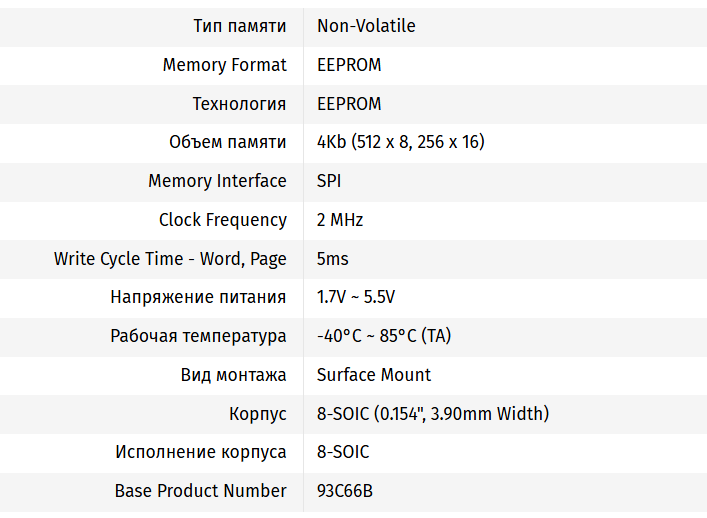Click the 'Технология' row label
Image resolution: width=707 pixels, height=518 pixels.
[x=239, y=104]
